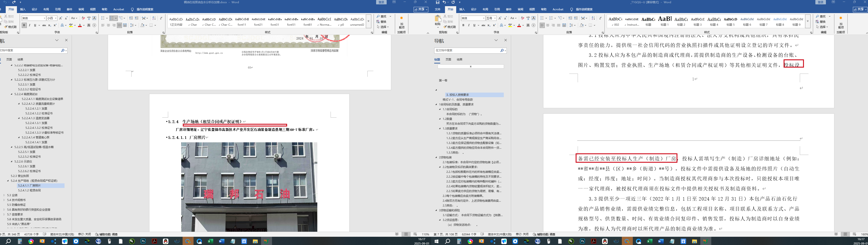Show paragraph marks in the right Word window
The image size is (868, 245).
point(600,18)
